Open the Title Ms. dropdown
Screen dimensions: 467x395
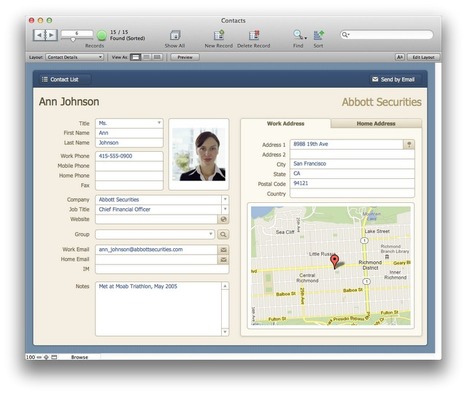[x=159, y=123]
